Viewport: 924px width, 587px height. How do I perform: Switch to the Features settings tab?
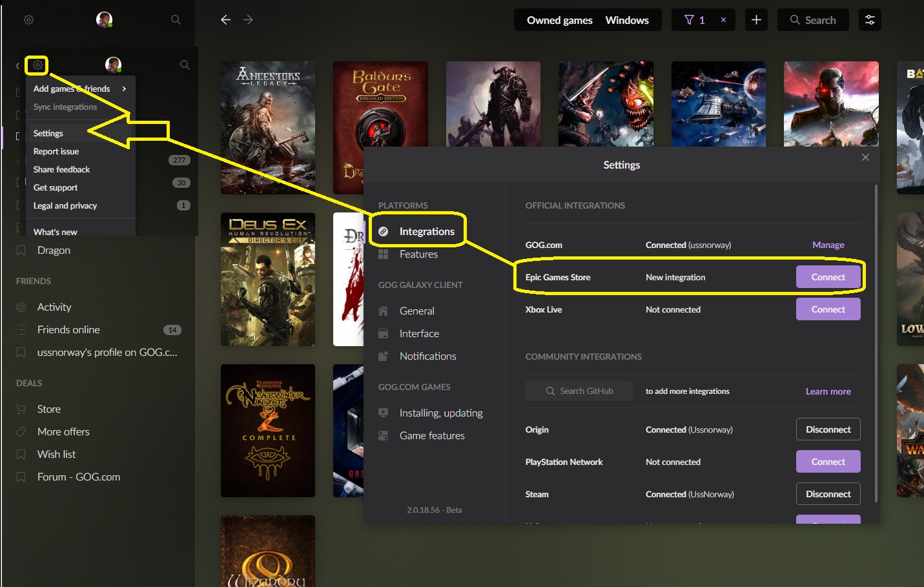418,254
